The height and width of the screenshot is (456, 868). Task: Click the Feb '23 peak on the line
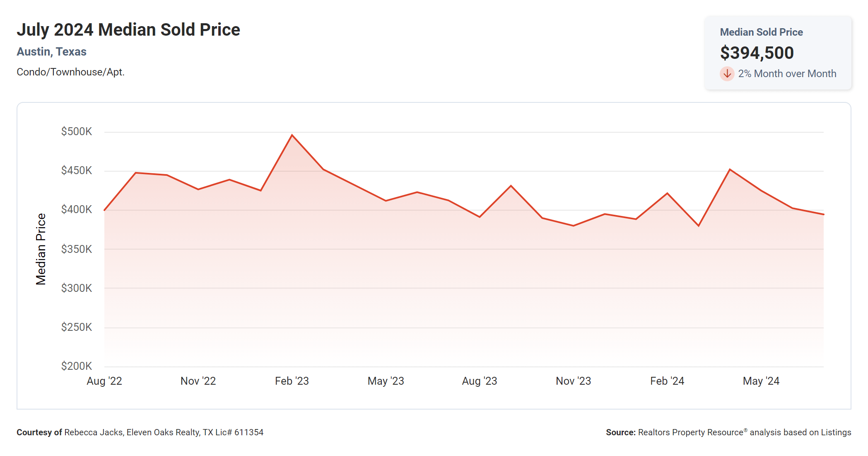click(x=292, y=135)
